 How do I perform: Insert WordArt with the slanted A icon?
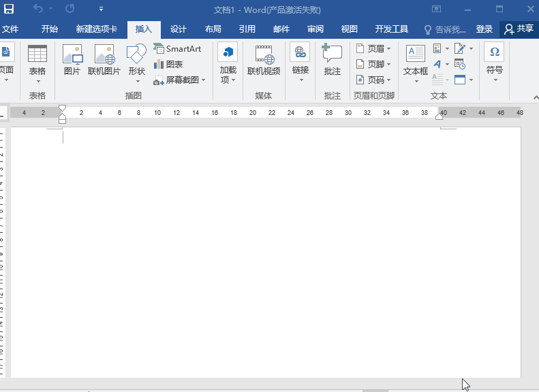pyautogui.click(x=437, y=64)
